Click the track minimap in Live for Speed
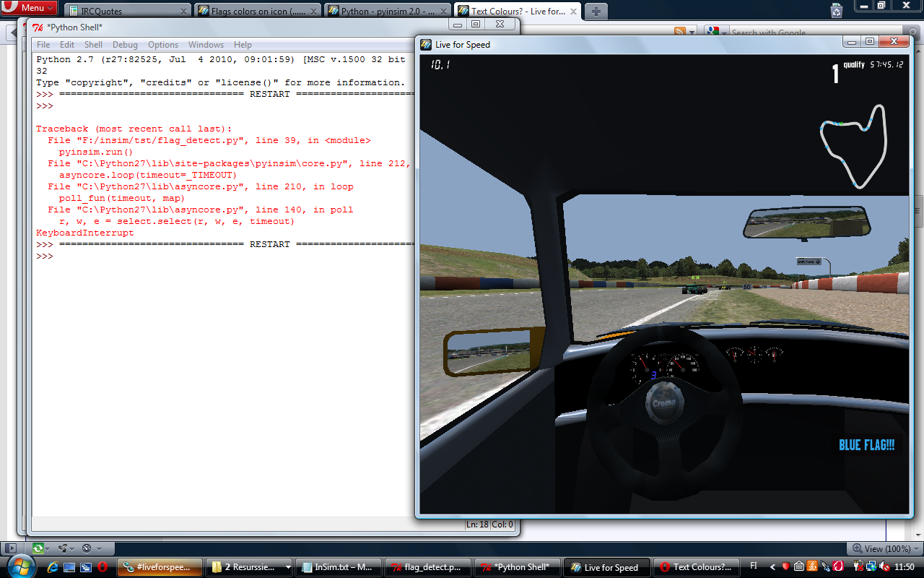The height and width of the screenshot is (578, 924). [x=853, y=146]
